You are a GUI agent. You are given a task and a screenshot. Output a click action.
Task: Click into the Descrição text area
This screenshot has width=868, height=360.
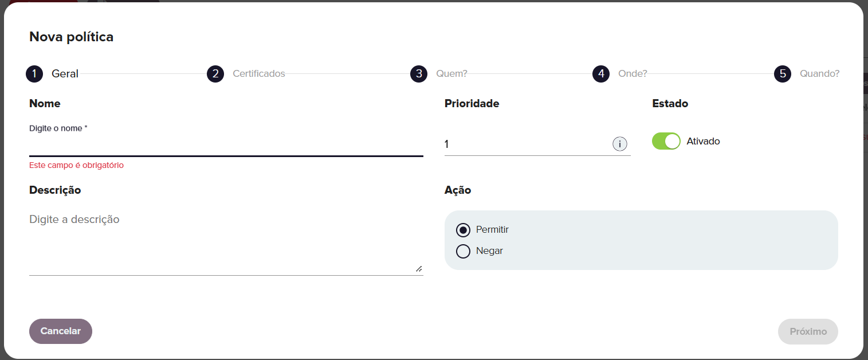[226, 242]
